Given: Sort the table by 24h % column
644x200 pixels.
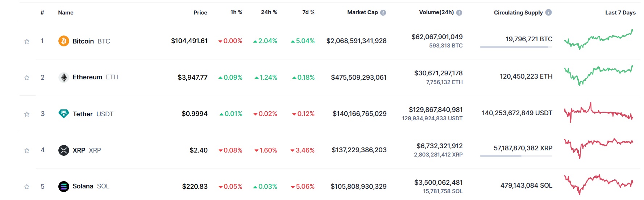Looking at the screenshot, I should [269, 12].
